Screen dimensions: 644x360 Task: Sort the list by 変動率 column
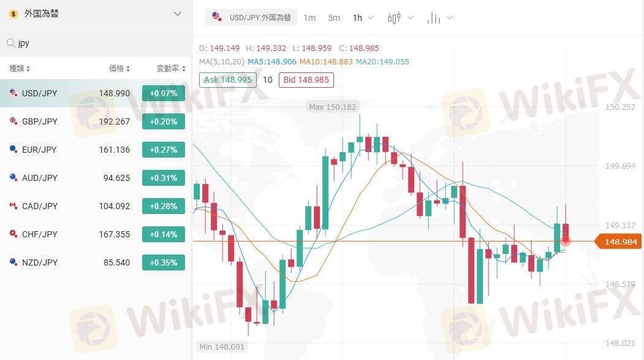click(171, 69)
